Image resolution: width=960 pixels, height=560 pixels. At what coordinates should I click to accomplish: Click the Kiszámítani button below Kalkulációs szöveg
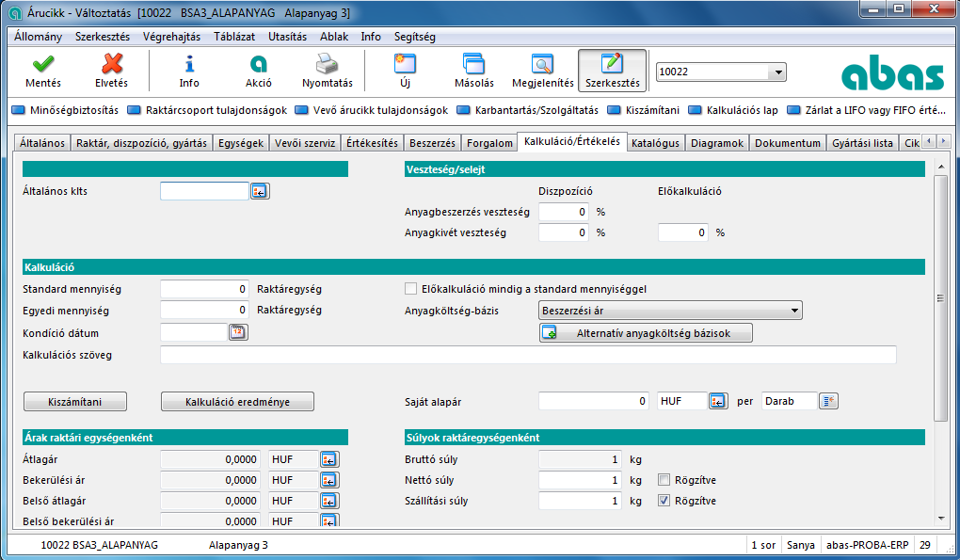pyautogui.click(x=74, y=402)
